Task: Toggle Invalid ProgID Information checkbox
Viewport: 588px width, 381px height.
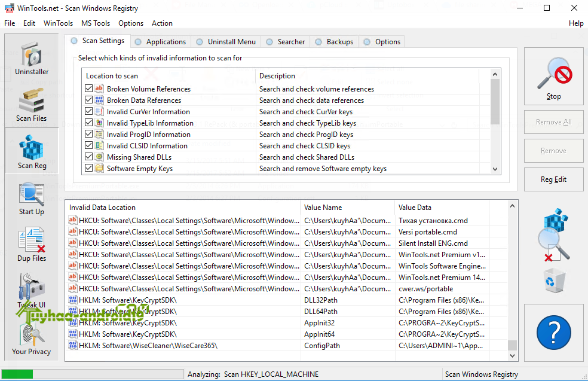Action: [88, 134]
